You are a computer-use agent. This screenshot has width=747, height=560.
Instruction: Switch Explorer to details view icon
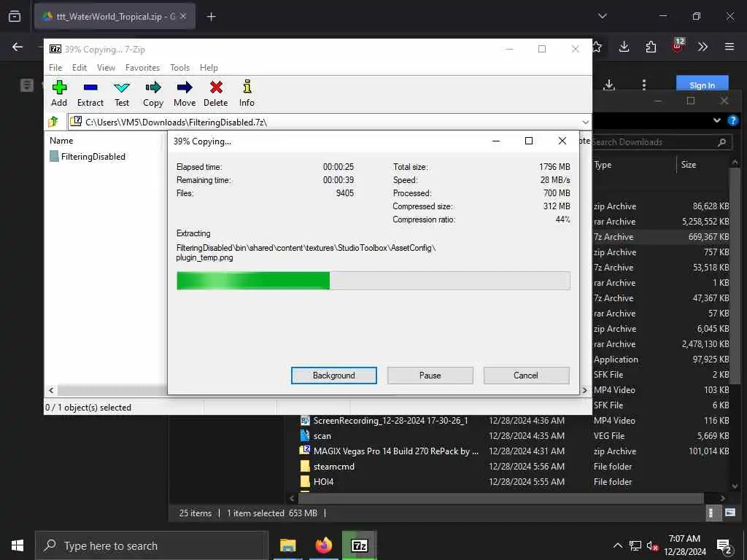[711, 513]
